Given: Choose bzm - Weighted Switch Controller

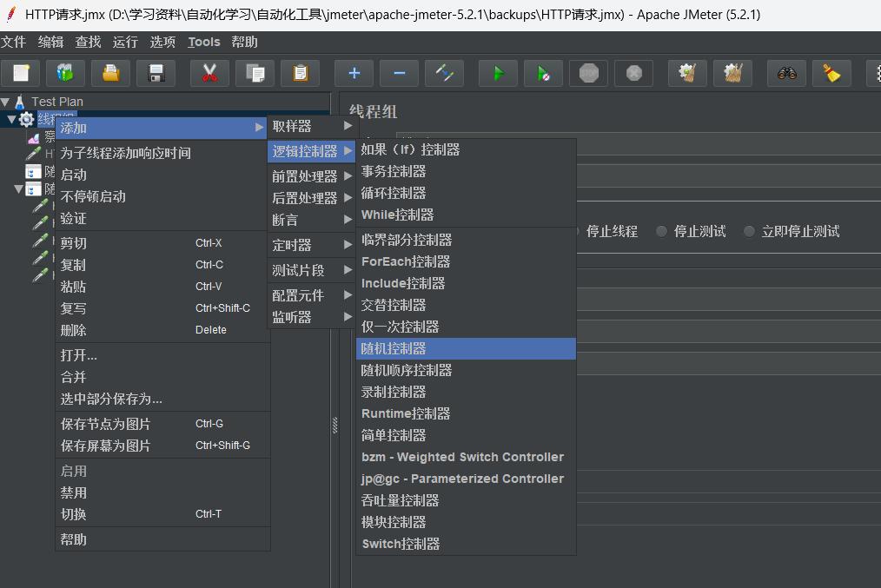Looking at the screenshot, I should 466,457.
